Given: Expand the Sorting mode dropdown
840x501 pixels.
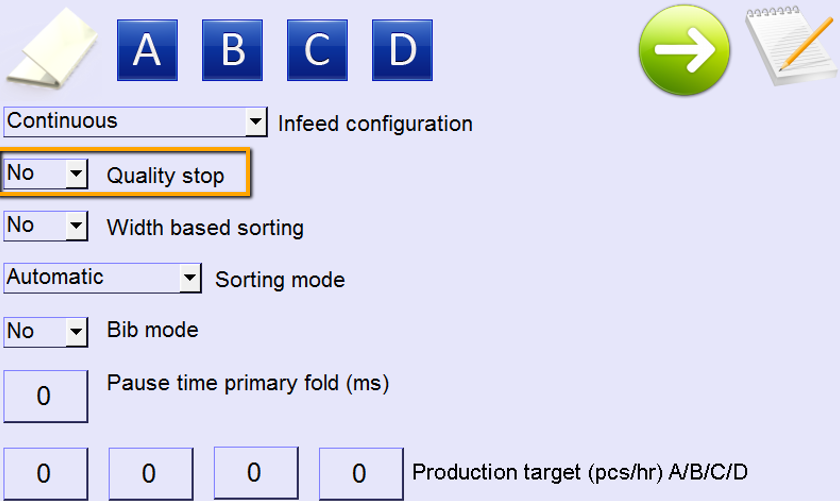Looking at the screenshot, I should (190, 278).
